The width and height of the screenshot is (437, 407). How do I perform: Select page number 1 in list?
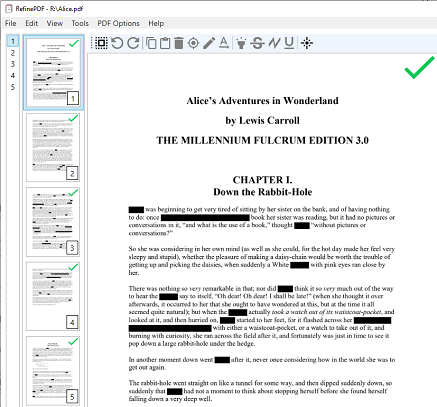[x=13, y=41]
